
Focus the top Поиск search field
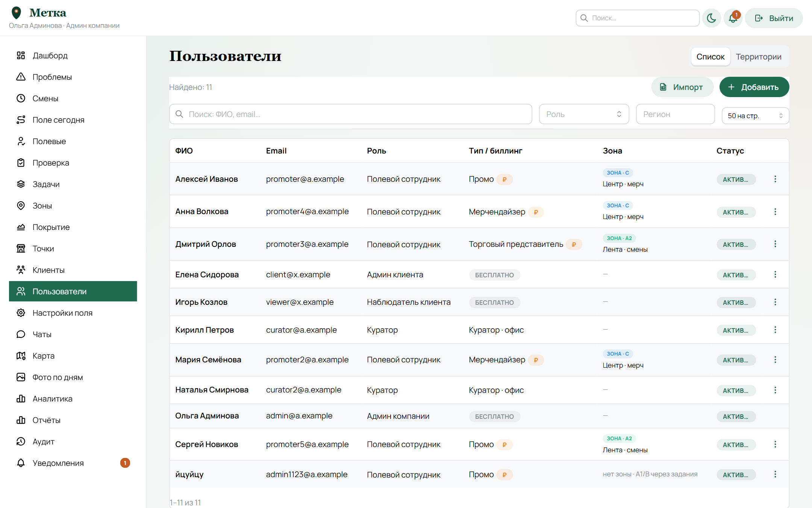tap(638, 18)
